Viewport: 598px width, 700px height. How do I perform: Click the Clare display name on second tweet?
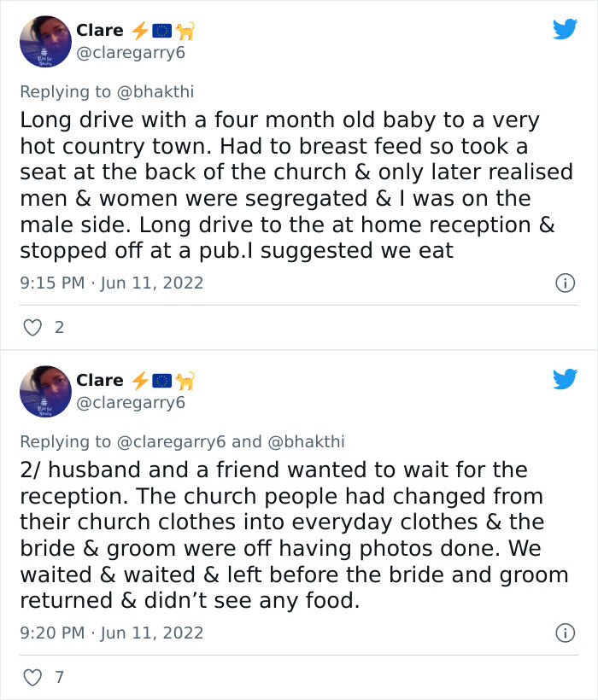point(99,380)
